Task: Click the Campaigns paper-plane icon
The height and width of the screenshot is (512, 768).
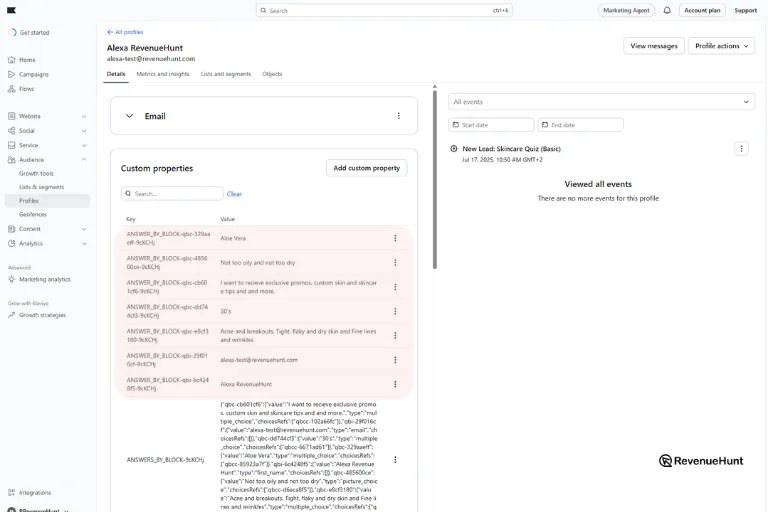Action: 12,74
